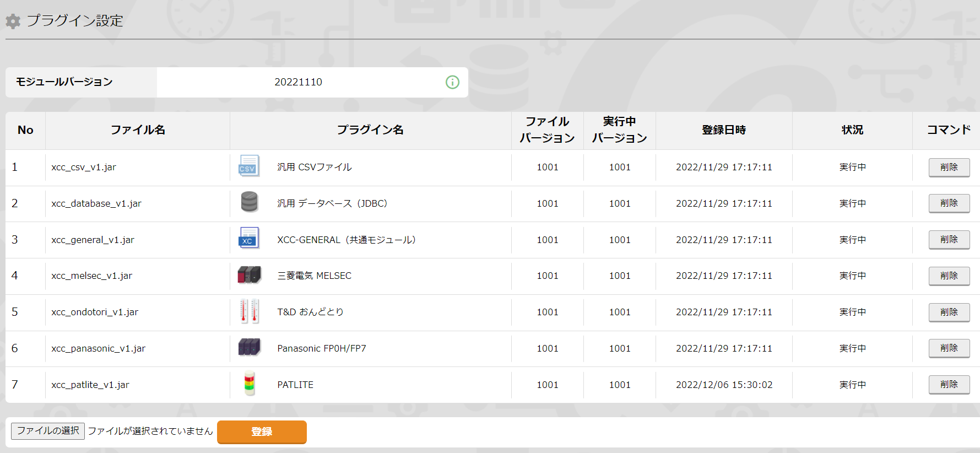This screenshot has height=453, width=980.
Task: Delete the xcc_general_v1.jar plugin
Action: [949, 240]
